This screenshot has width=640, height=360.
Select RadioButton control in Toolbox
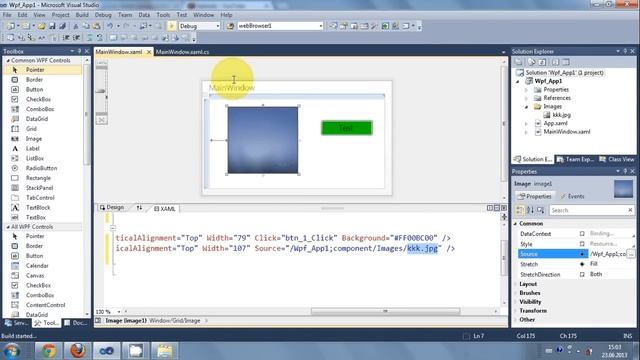pos(41,168)
